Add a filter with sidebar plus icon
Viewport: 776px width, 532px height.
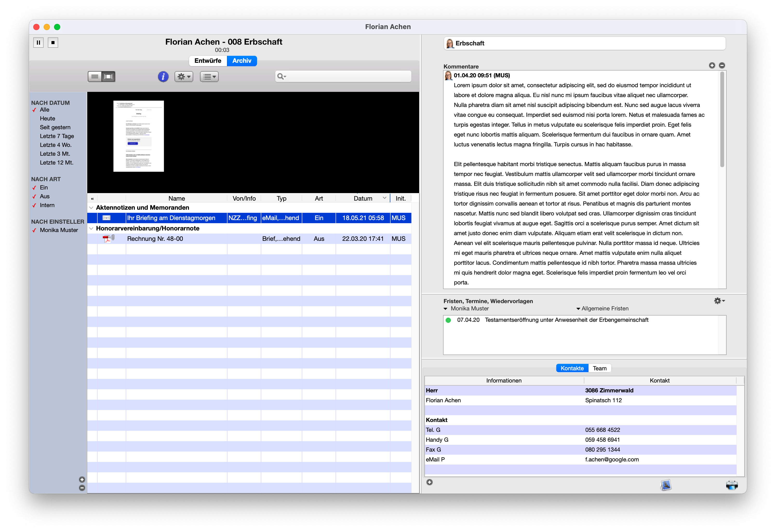click(x=82, y=480)
